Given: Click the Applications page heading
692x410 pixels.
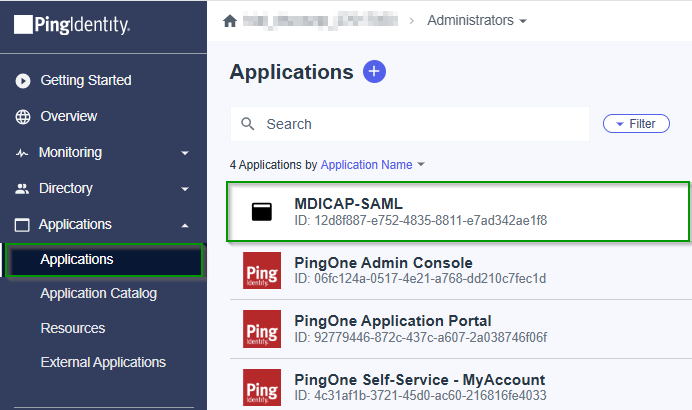Looking at the screenshot, I should click(x=292, y=72).
